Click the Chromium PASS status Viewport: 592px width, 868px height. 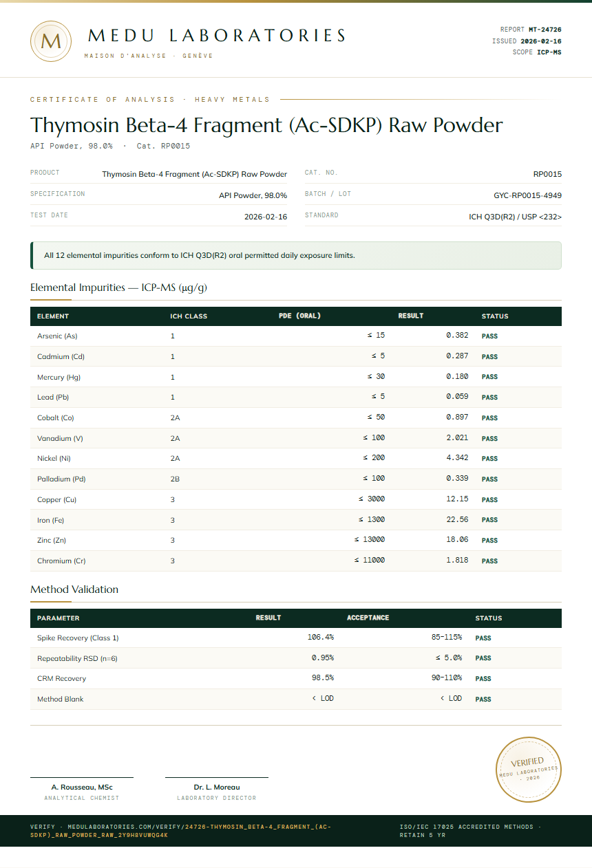[x=489, y=561]
